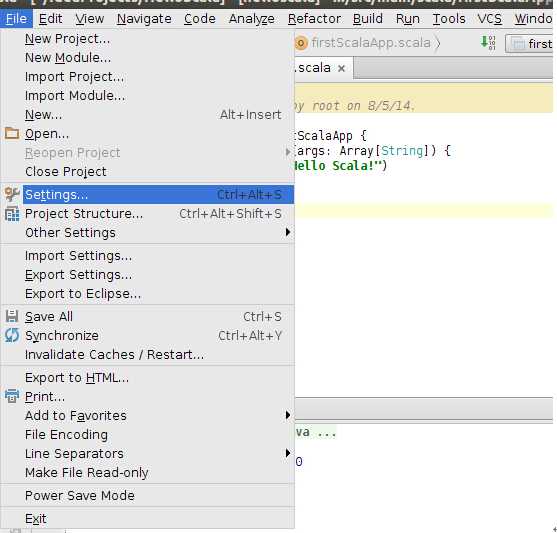Screen dimensions: 557x533
Task: Open the Run menu
Action: pyautogui.click(x=407, y=18)
